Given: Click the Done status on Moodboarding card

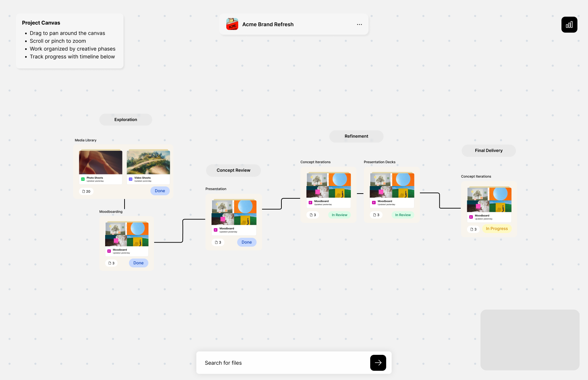Looking at the screenshot, I should (x=138, y=263).
